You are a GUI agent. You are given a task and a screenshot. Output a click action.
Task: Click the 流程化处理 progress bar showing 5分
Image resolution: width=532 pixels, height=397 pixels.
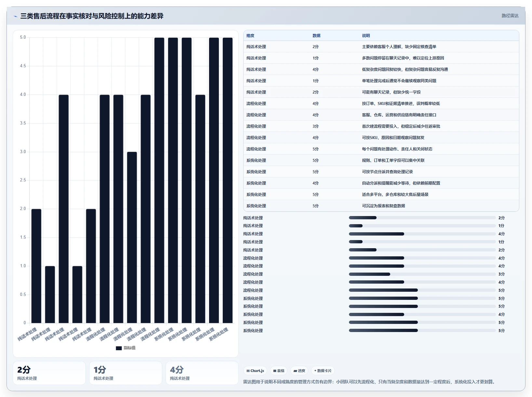[x=422, y=290]
